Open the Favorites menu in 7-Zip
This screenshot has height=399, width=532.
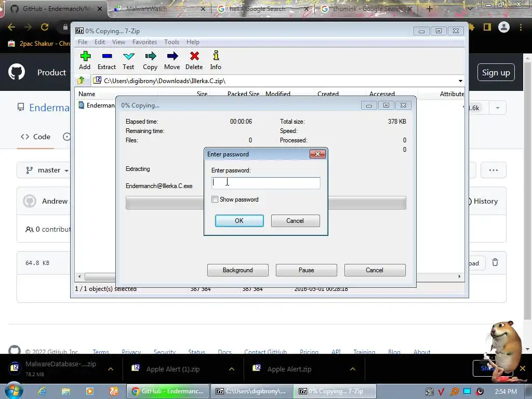pyautogui.click(x=144, y=42)
